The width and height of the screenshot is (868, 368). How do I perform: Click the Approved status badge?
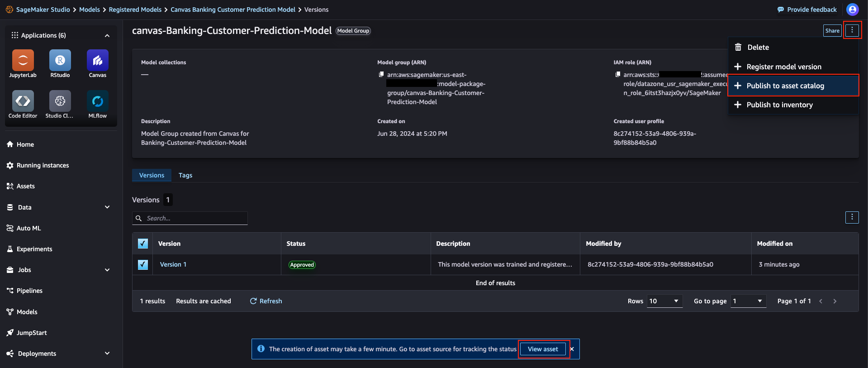tap(302, 265)
